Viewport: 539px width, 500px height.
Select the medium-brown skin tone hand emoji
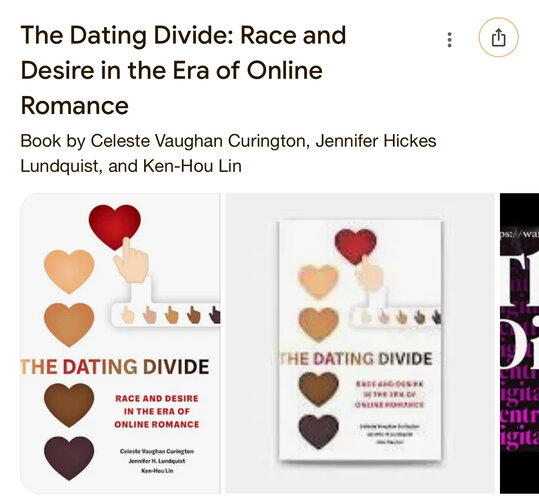(194, 315)
